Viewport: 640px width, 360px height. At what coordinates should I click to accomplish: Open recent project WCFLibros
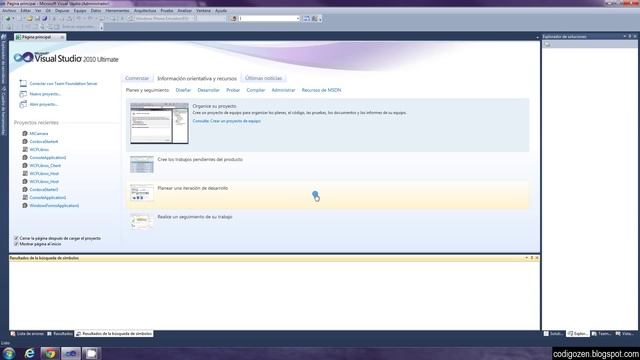(x=39, y=149)
